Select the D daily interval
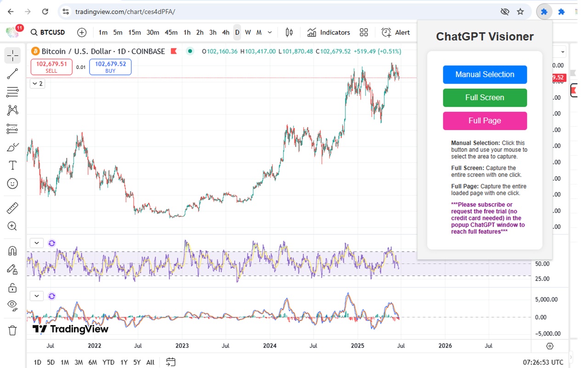This screenshot has height=368, width=588. [x=237, y=32]
